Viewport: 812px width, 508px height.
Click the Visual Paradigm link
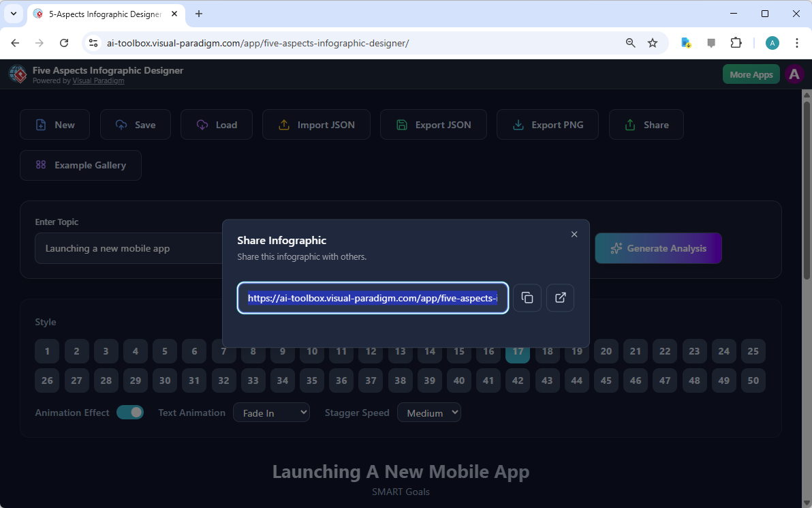98,80
